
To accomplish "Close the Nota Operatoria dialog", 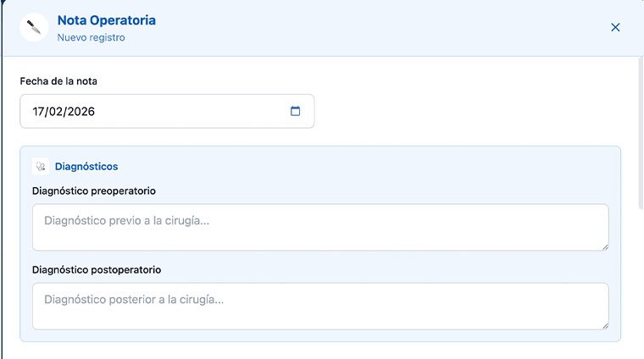I will 615,27.
